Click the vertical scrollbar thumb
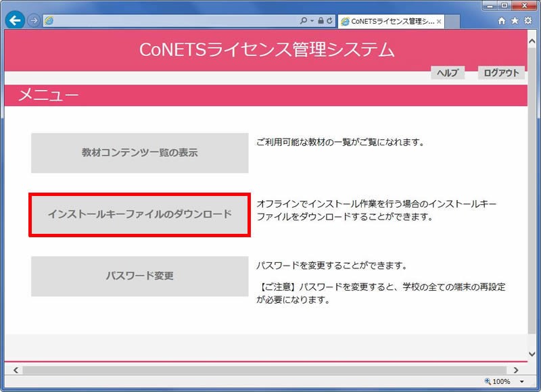541x392 pixels. 532,191
